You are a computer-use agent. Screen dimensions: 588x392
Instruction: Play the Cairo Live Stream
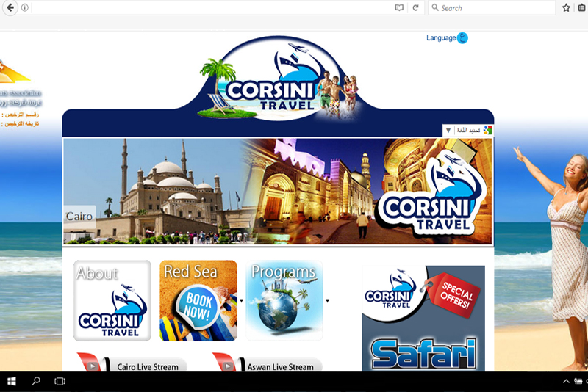click(132, 363)
